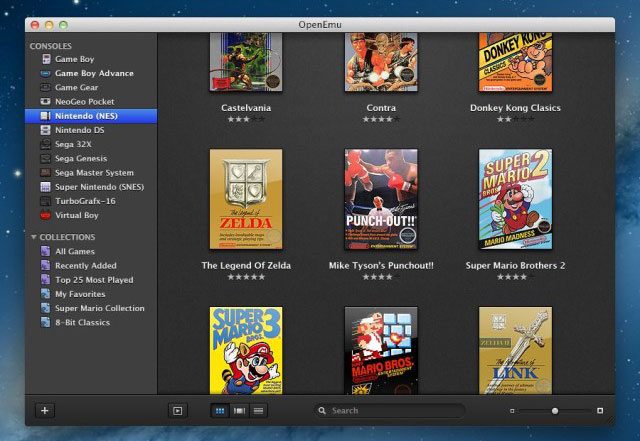
Task: Switch to cover flow view mode
Action: pos(239,411)
